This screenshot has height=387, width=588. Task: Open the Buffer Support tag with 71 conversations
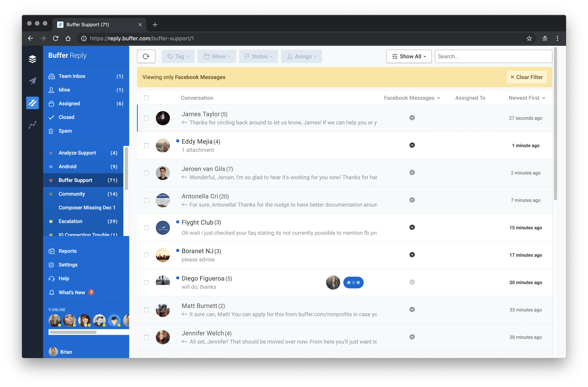(75, 180)
